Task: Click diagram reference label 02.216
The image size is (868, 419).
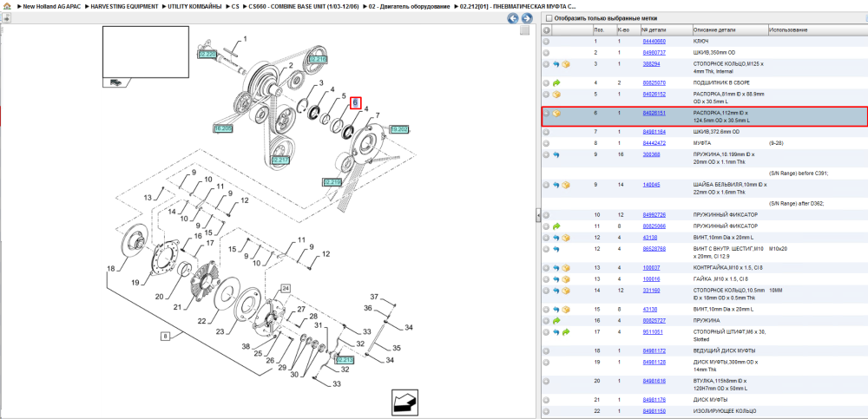Action: 318,59
